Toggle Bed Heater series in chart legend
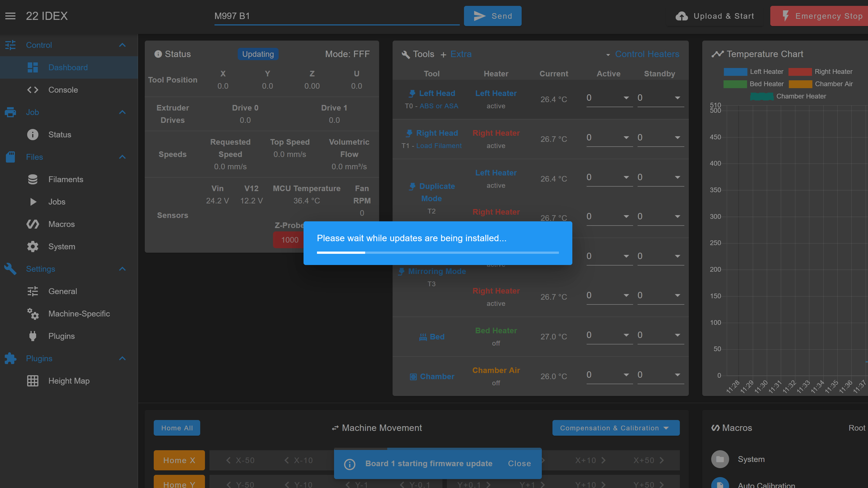 (x=753, y=84)
